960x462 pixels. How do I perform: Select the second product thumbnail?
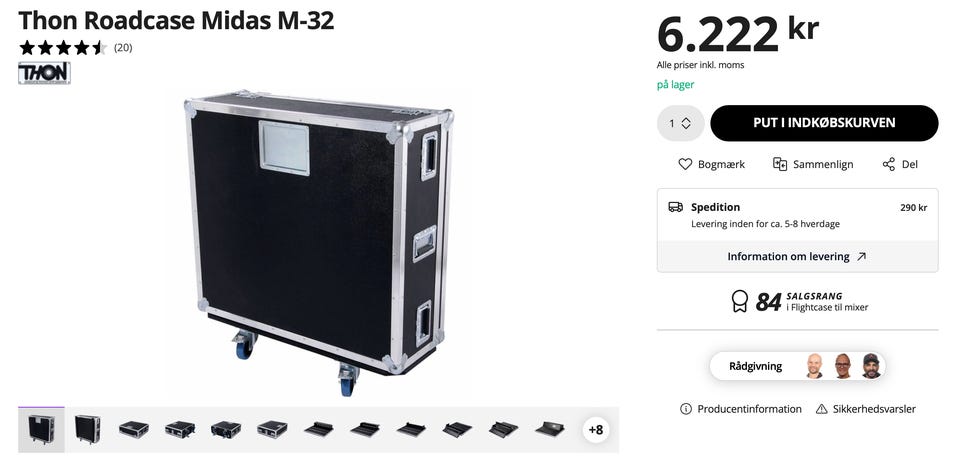pyautogui.click(x=88, y=429)
